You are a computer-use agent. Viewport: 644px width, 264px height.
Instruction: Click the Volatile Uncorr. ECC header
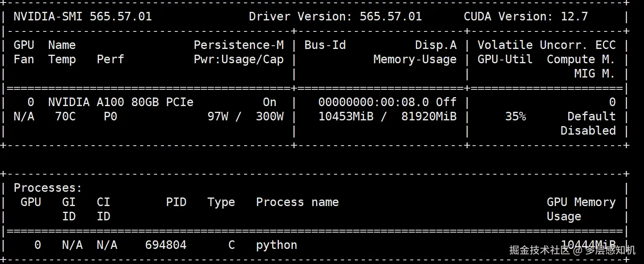[x=546, y=45]
